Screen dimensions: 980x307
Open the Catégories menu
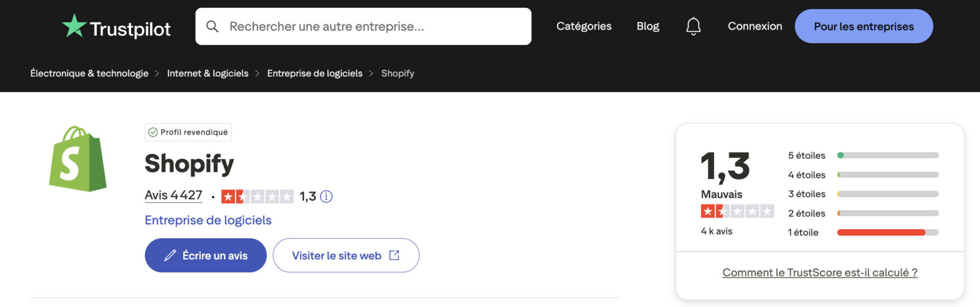click(583, 26)
